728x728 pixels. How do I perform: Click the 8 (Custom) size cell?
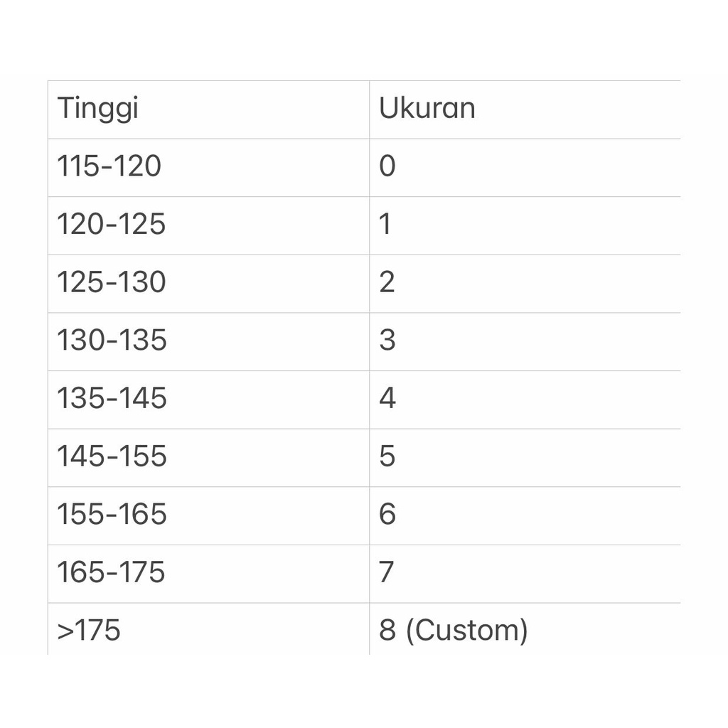(x=453, y=631)
